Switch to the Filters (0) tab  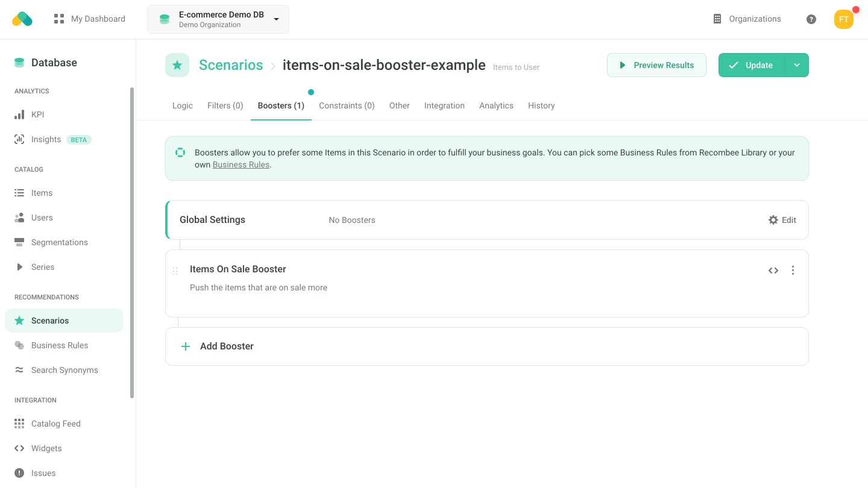[x=225, y=105]
